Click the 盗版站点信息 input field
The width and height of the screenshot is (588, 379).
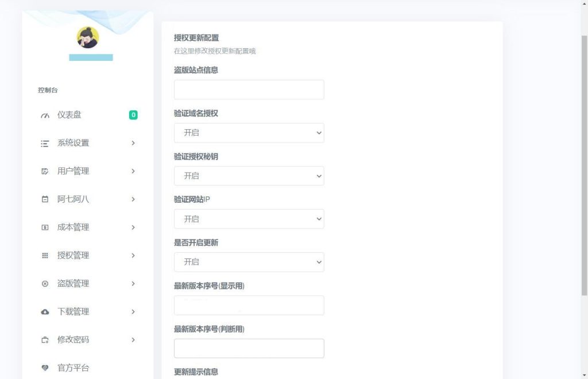pos(249,90)
